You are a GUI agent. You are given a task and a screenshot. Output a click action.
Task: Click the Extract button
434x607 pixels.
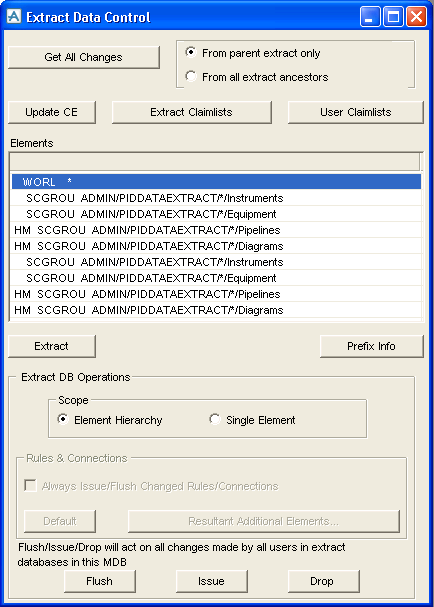(51, 346)
